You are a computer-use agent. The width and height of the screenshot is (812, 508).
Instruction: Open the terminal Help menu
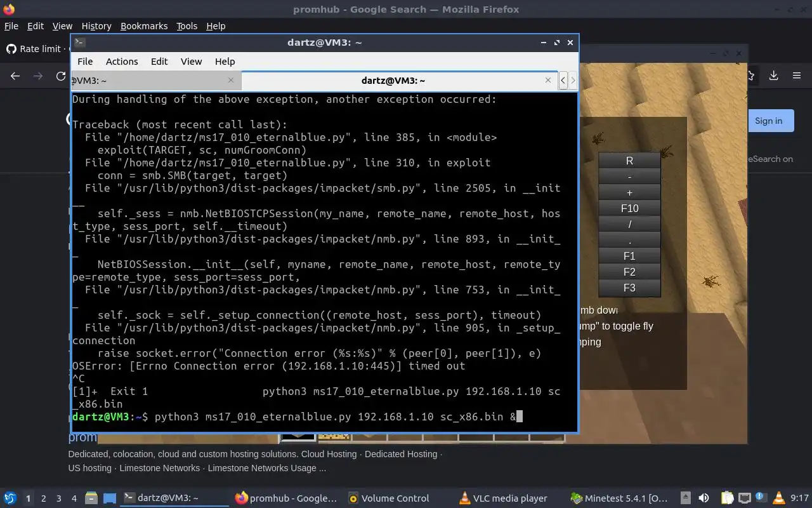225,62
